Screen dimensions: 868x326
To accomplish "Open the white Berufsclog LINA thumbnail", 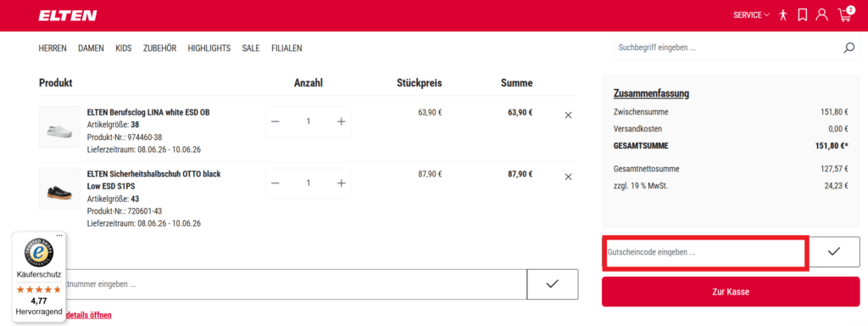I will click(x=60, y=127).
